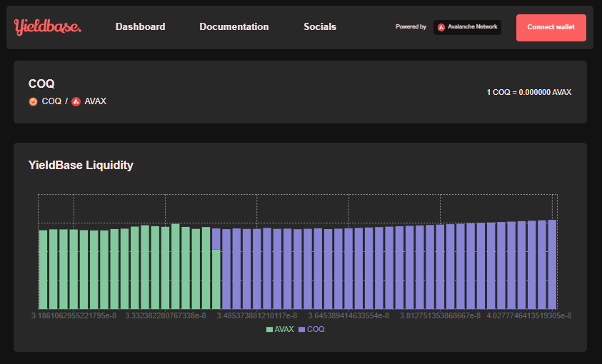Click the Connect wallet button
Viewport: 602px width, 364px height.
[551, 28]
